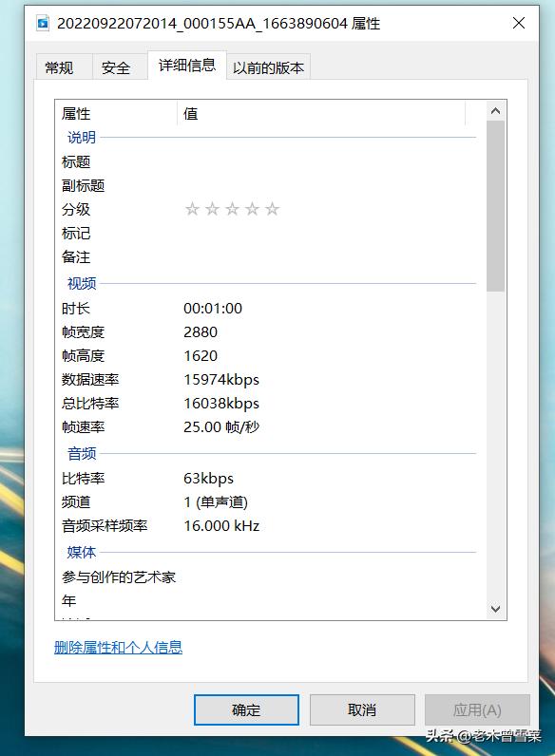Click the 说明 group header
Screen dimensions: 555x756
pos(82,138)
